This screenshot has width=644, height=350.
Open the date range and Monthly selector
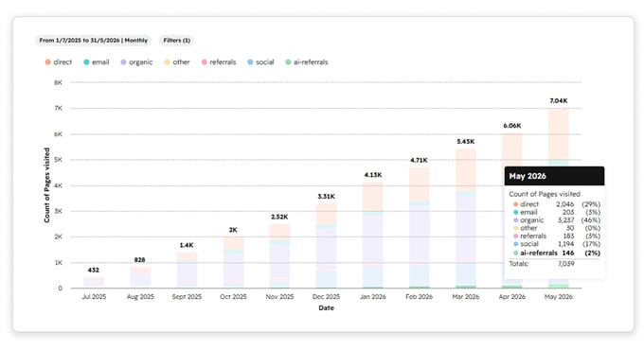93,41
